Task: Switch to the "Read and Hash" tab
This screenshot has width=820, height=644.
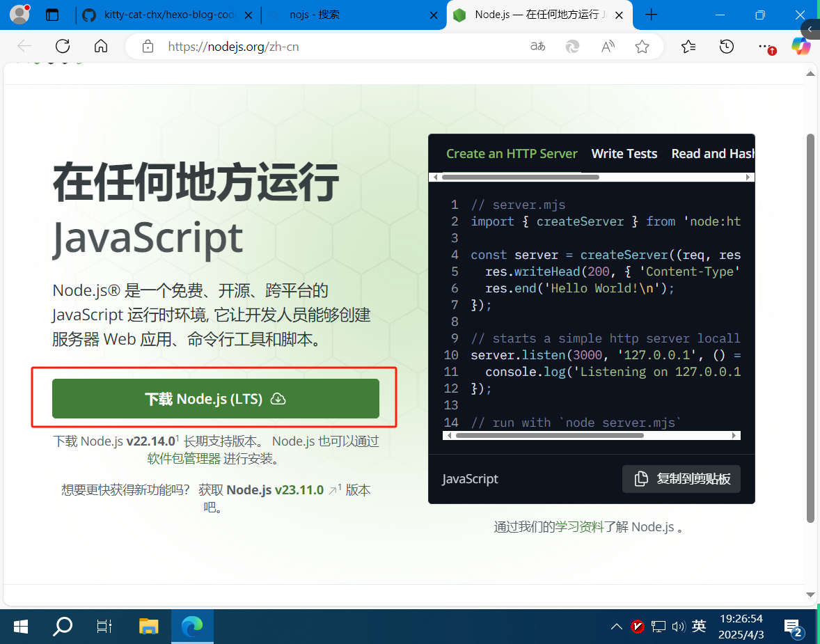Action: 713,154
